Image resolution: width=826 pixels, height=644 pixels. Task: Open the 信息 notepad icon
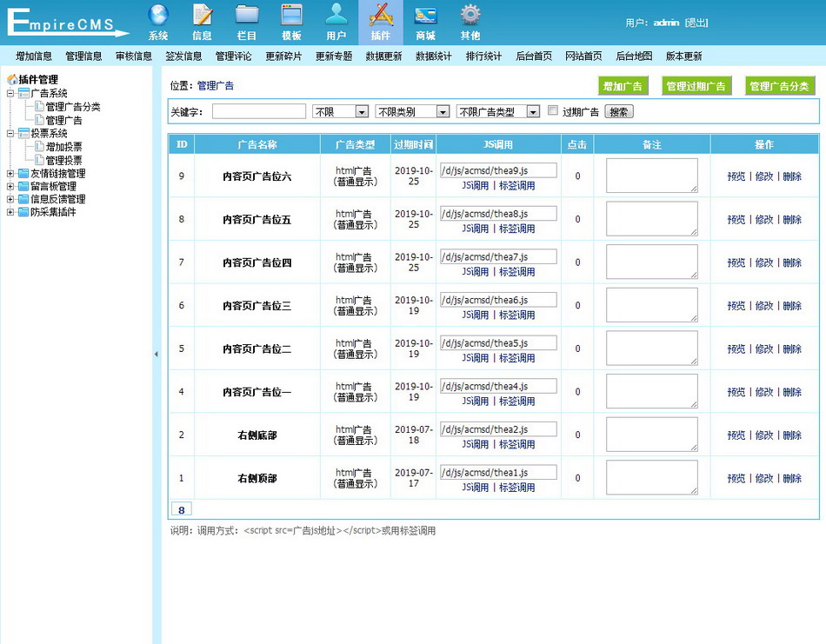(x=203, y=16)
